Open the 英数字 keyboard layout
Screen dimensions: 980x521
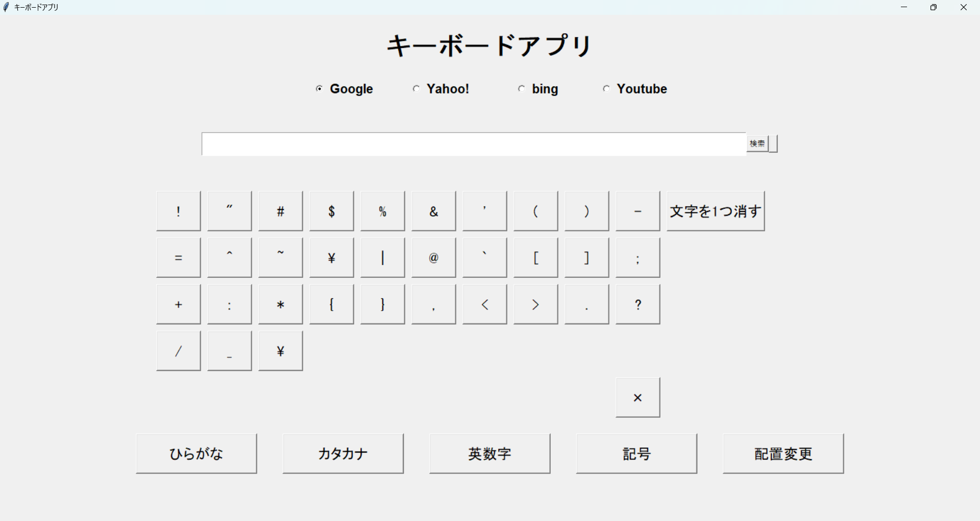click(x=489, y=454)
